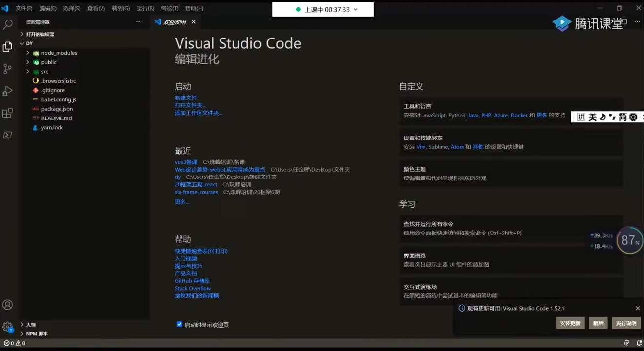The height and width of the screenshot is (351, 644).
Task: Open package.json file
Action: pos(57,109)
